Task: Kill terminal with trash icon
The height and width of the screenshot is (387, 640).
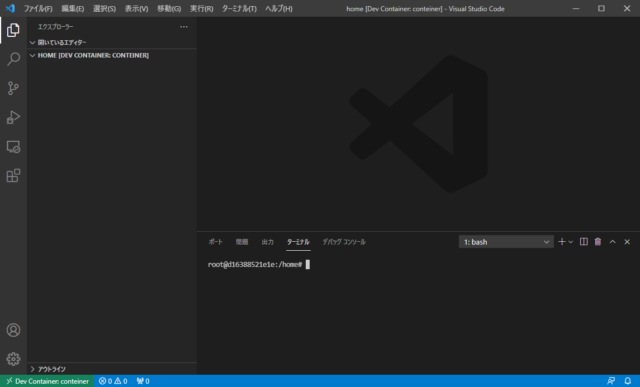Action: click(598, 242)
